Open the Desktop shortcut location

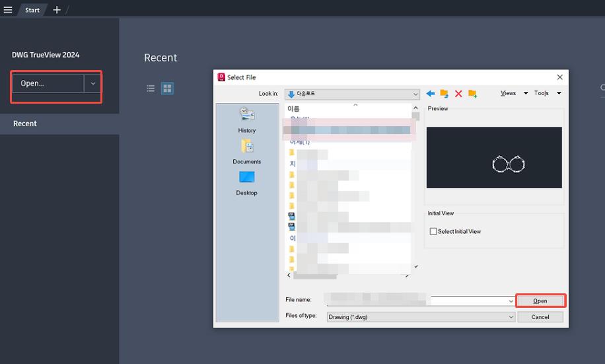click(x=247, y=183)
